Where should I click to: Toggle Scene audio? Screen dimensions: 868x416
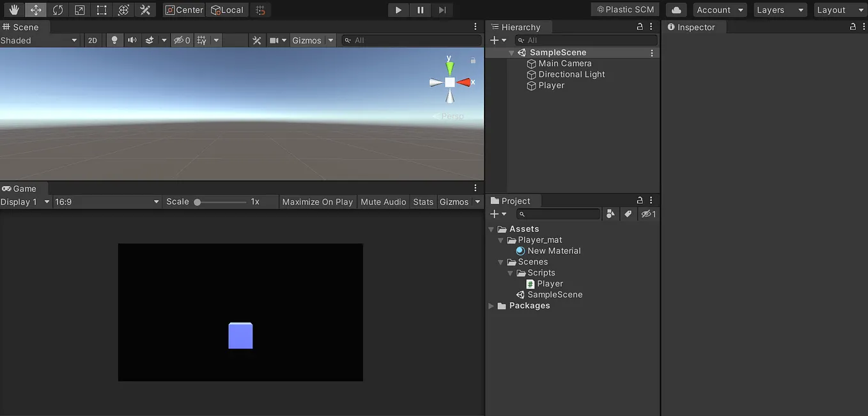point(132,40)
